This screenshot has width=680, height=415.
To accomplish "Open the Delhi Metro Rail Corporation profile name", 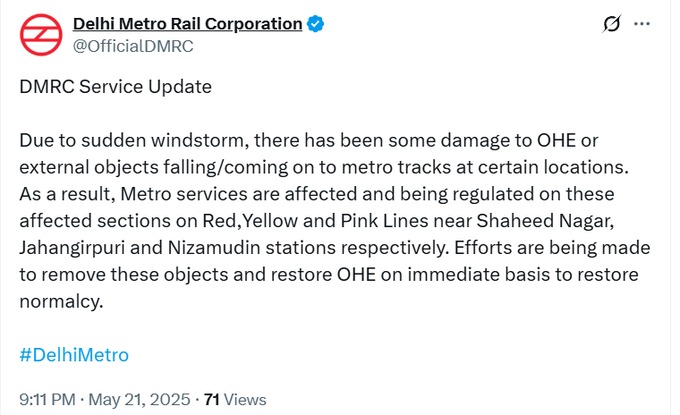I will (x=187, y=24).
